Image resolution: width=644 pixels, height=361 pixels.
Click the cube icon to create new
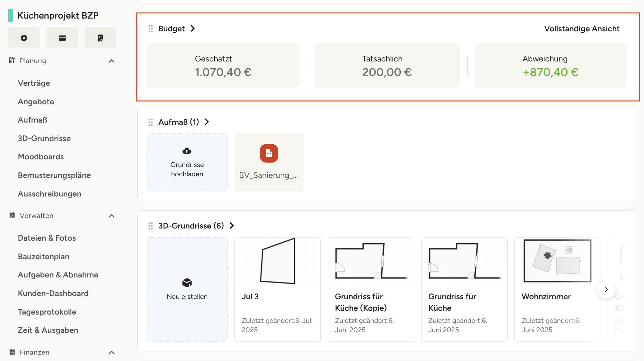point(187,283)
